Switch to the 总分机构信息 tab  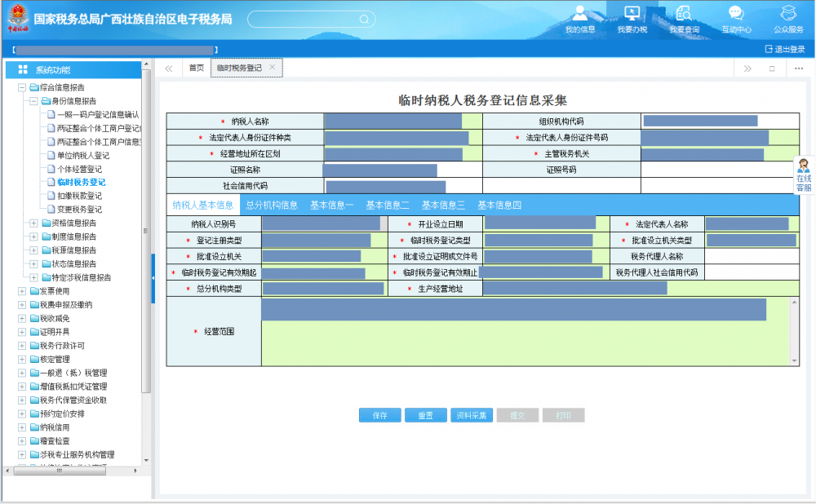(x=272, y=206)
